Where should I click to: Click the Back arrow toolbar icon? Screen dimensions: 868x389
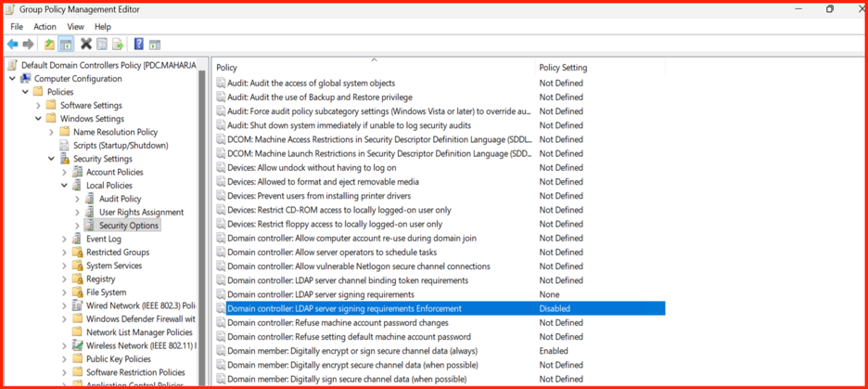(12, 45)
